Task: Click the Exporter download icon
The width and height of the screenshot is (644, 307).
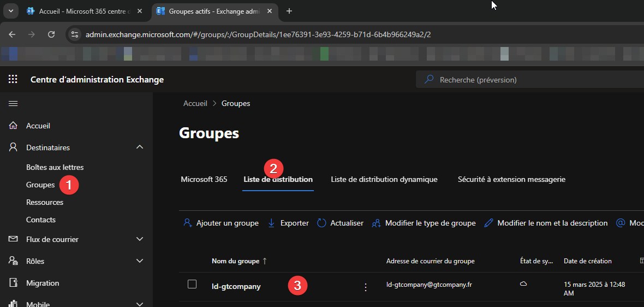Action: (271, 223)
